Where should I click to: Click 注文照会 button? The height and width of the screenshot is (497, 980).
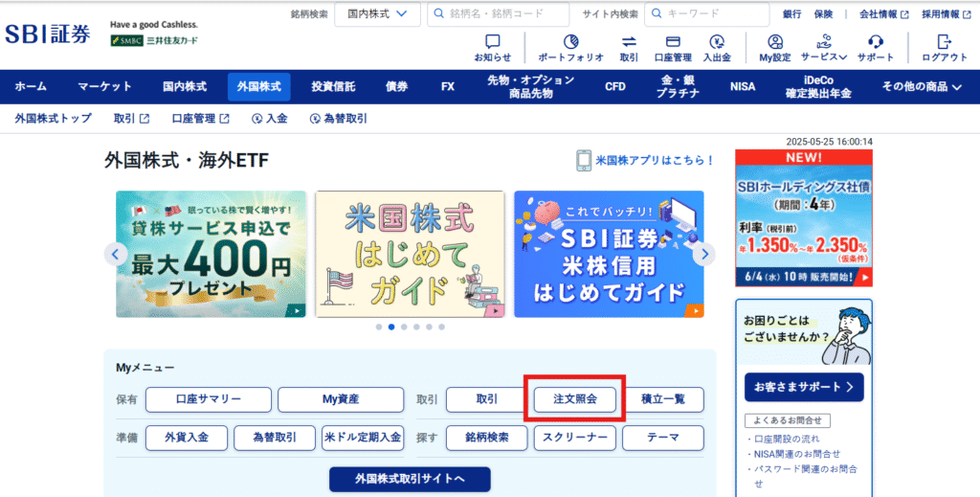[575, 399]
